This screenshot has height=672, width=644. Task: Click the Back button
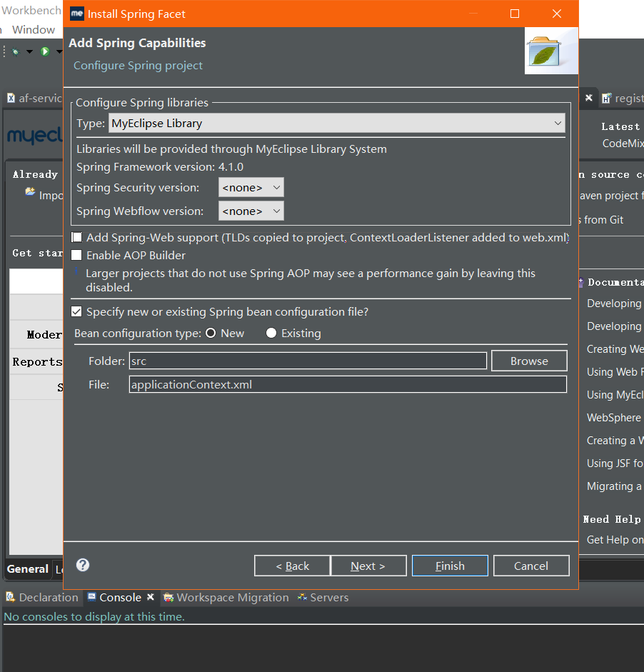(292, 566)
